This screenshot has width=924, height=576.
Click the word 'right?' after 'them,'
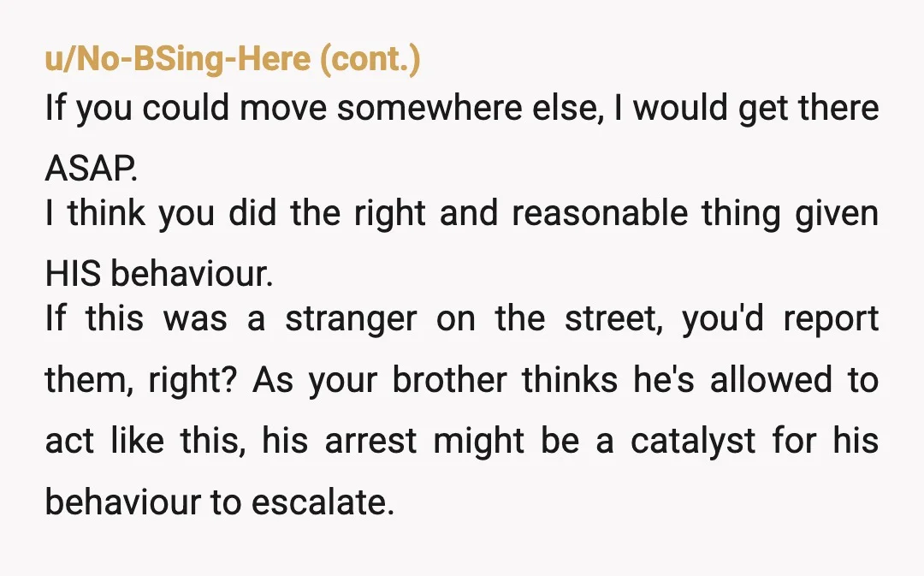point(192,380)
